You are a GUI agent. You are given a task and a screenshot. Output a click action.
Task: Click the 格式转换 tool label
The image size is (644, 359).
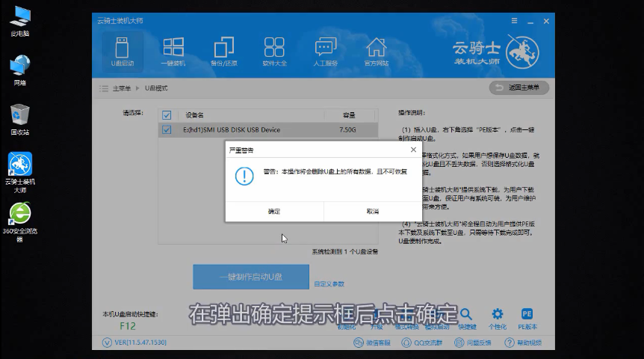(x=406, y=327)
